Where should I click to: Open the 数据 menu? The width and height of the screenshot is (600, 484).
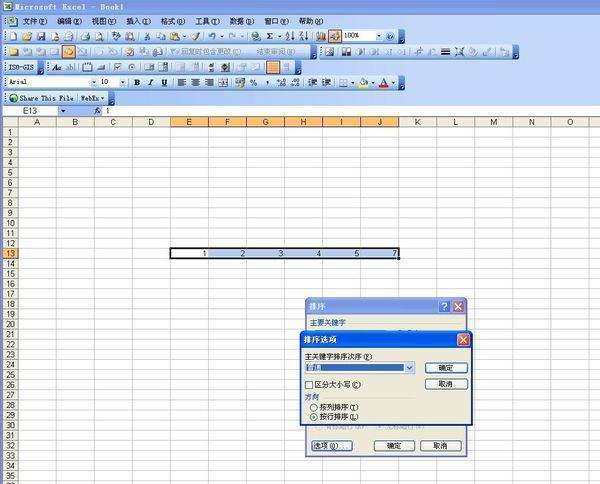(240, 20)
